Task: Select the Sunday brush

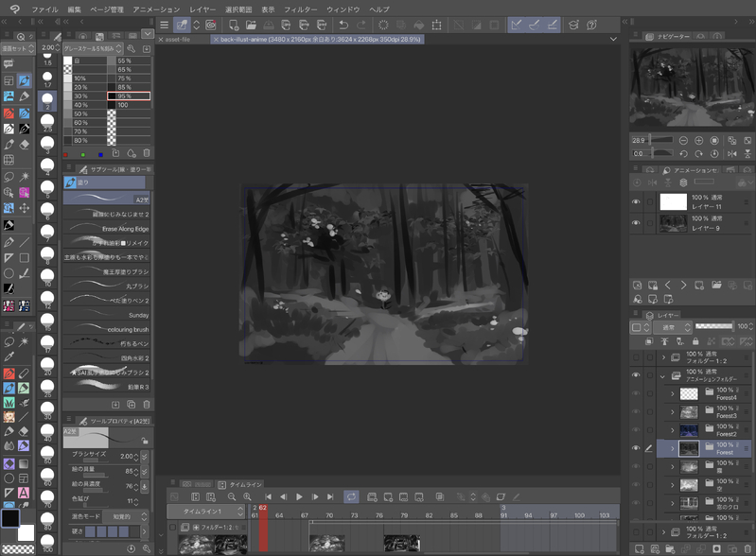Action: point(107,315)
